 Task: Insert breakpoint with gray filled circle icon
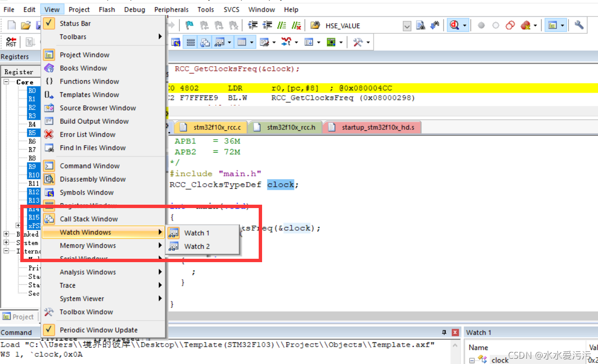point(481,26)
